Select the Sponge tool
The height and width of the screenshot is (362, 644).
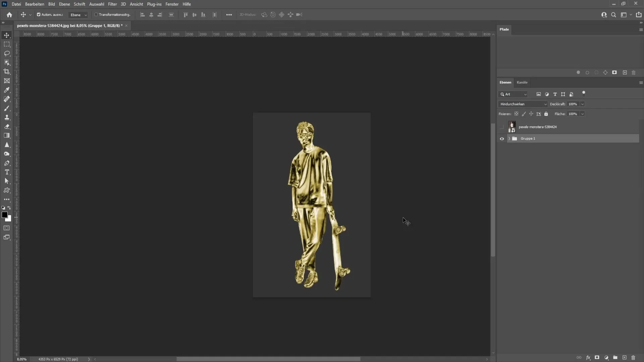(x=7, y=154)
